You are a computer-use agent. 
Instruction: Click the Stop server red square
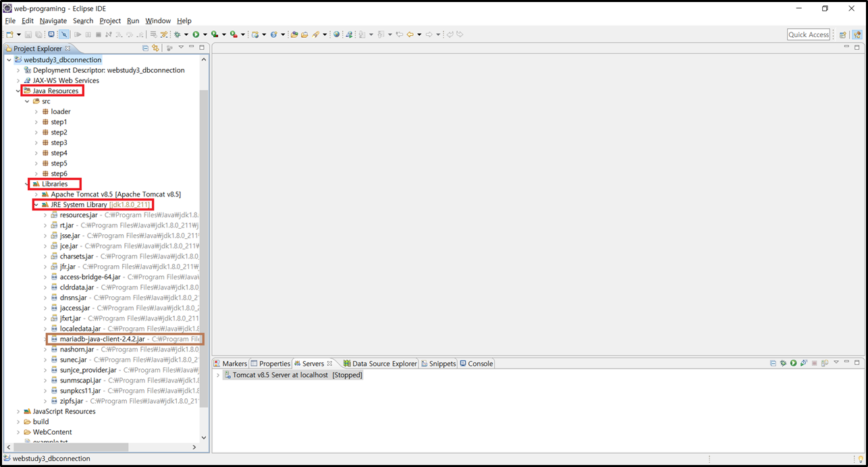[815, 363]
